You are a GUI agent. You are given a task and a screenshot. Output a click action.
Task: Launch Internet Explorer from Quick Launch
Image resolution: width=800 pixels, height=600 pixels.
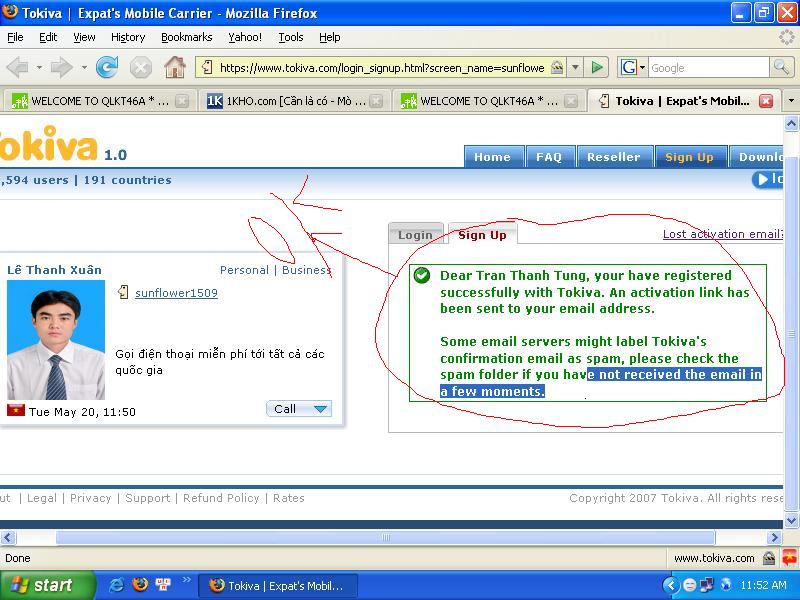pyautogui.click(x=116, y=585)
